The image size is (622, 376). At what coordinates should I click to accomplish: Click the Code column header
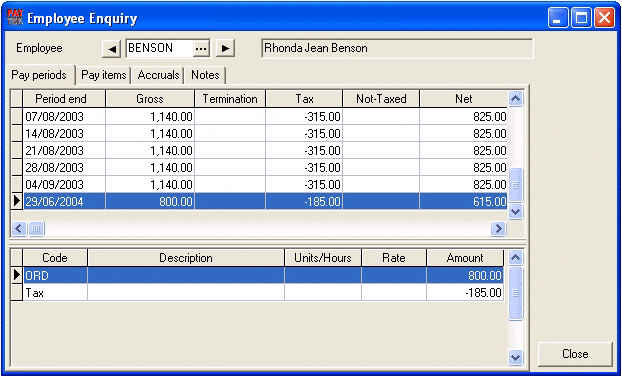click(x=55, y=258)
